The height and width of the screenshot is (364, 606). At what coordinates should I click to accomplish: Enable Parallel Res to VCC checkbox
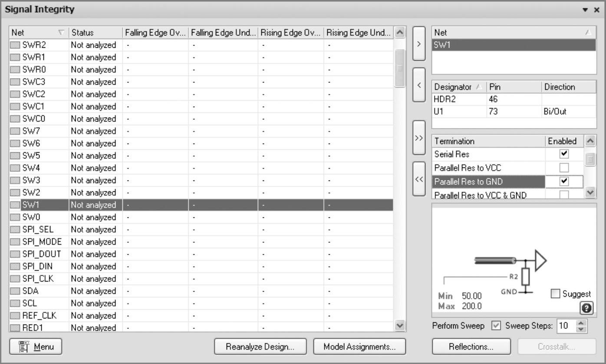coord(564,167)
